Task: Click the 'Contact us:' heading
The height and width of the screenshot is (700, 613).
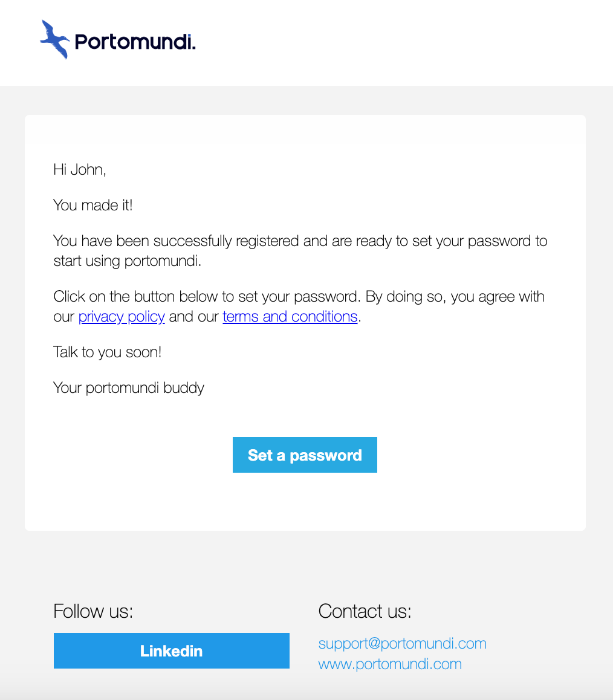Action: point(365,611)
